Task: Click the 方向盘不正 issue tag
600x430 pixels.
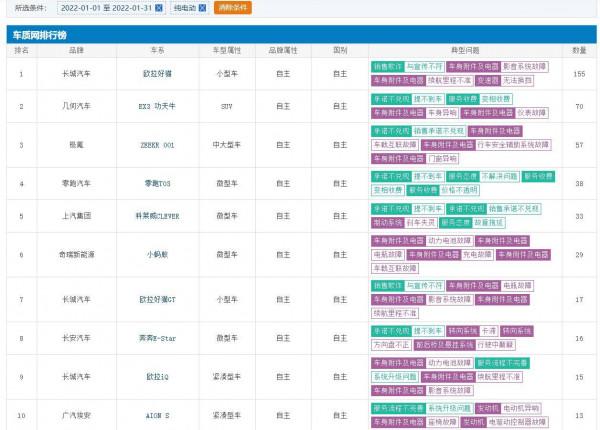Action: point(391,345)
